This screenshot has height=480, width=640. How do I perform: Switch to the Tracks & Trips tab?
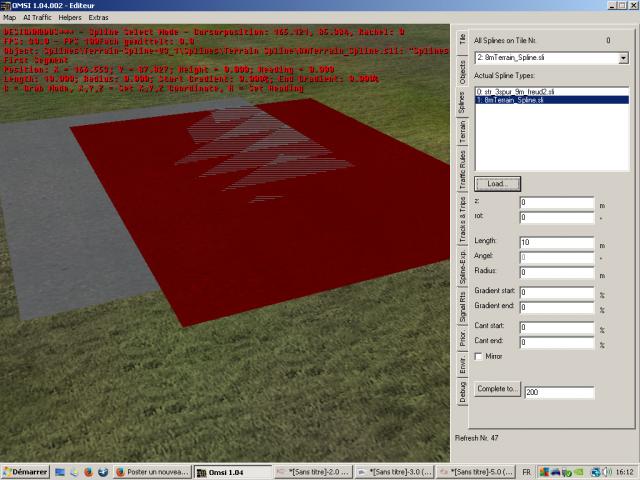(462, 220)
